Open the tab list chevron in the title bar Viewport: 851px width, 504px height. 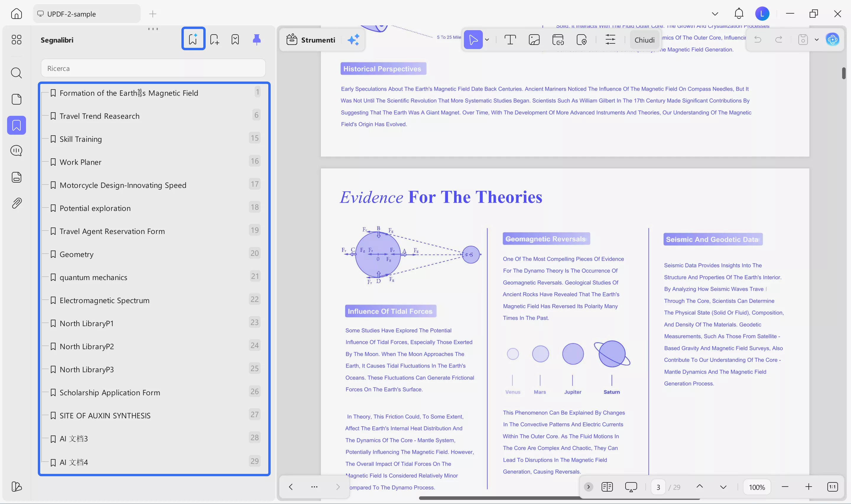point(715,14)
